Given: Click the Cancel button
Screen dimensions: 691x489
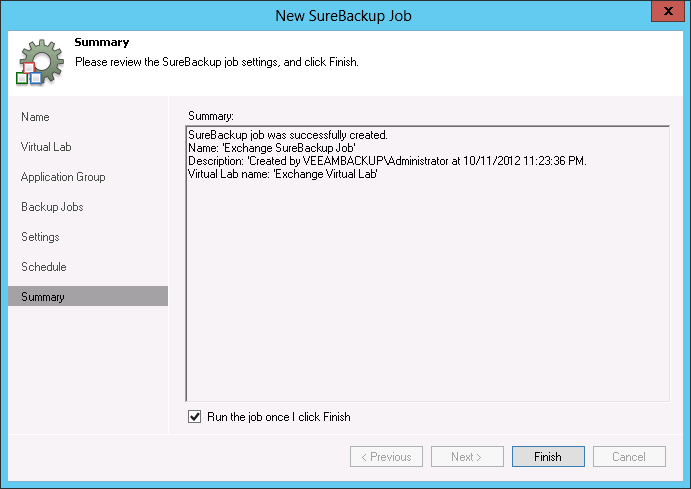Looking at the screenshot, I should (x=629, y=457).
